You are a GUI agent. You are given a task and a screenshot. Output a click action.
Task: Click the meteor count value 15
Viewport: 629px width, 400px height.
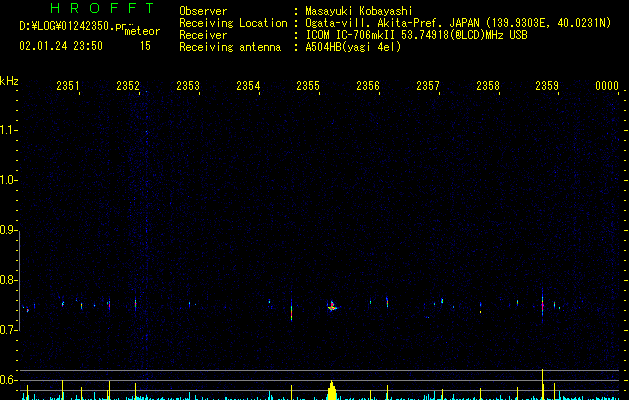pyautogui.click(x=145, y=46)
